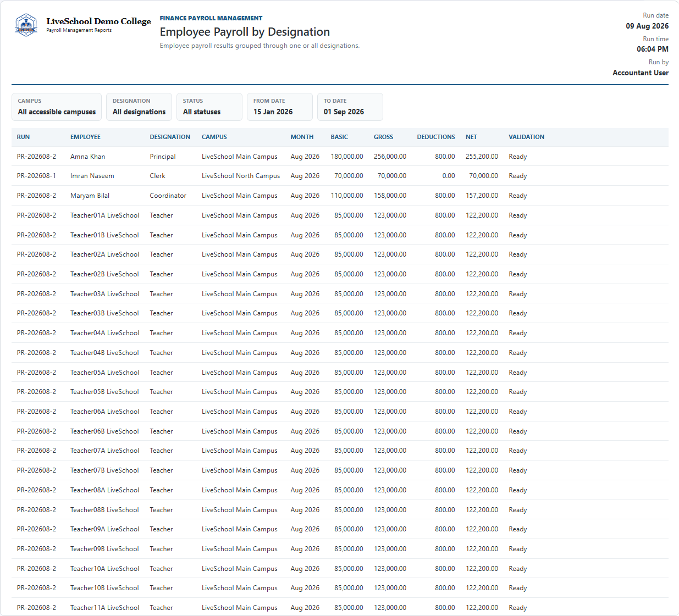The image size is (679, 616).
Task: Select Teacher04A LiveSchool employee
Action: click(104, 333)
